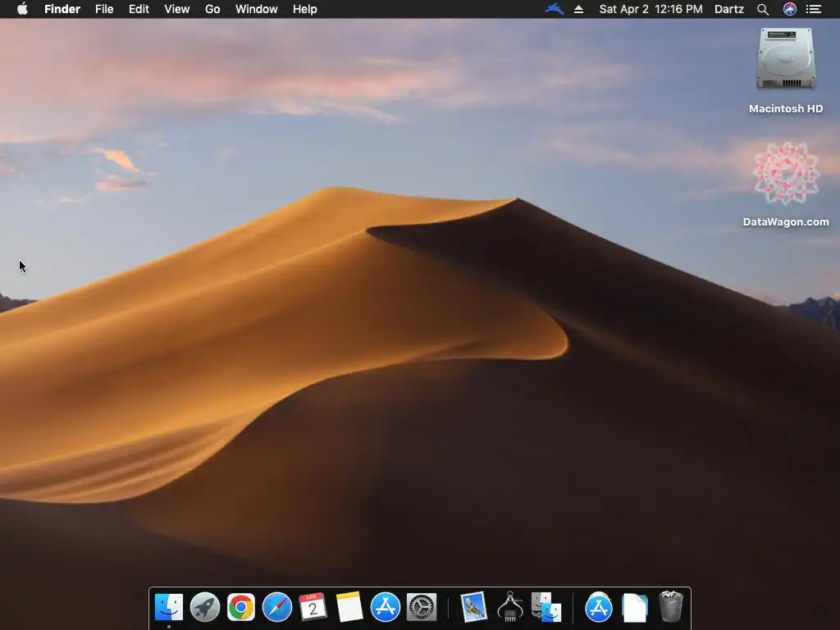This screenshot has width=840, height=630.
Task: Open Notification Center list icon
Action: [x=814, y=9]
